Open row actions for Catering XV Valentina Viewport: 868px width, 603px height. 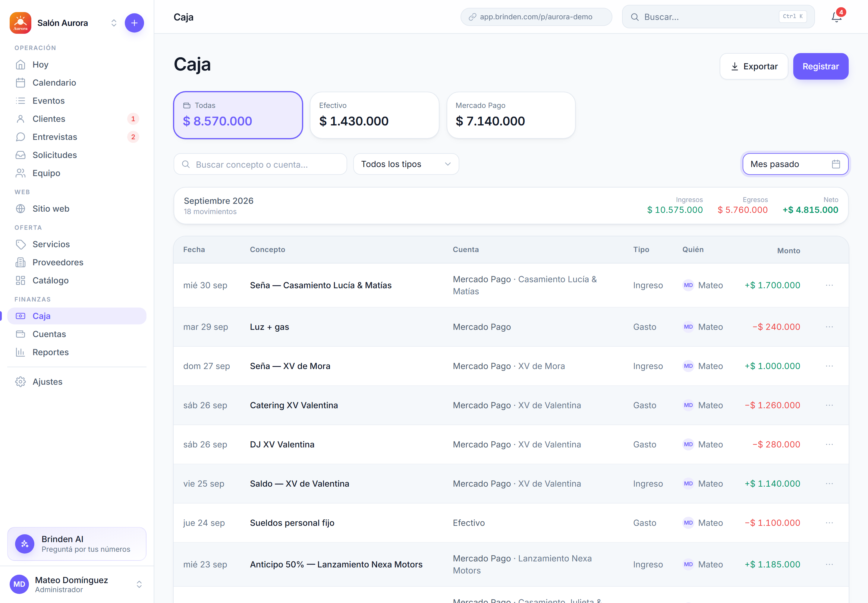[829, 406]
